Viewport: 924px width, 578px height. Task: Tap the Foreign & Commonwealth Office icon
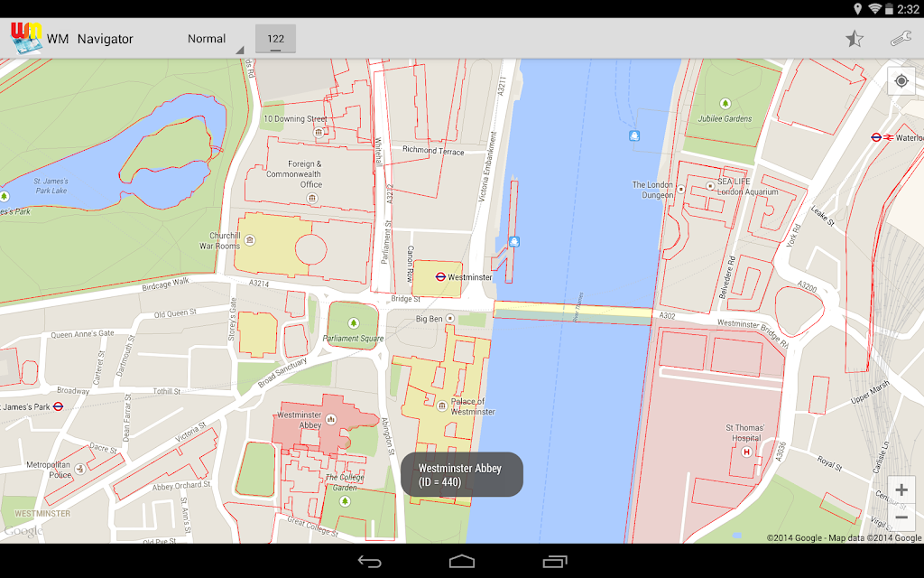(x=312, y=198)
